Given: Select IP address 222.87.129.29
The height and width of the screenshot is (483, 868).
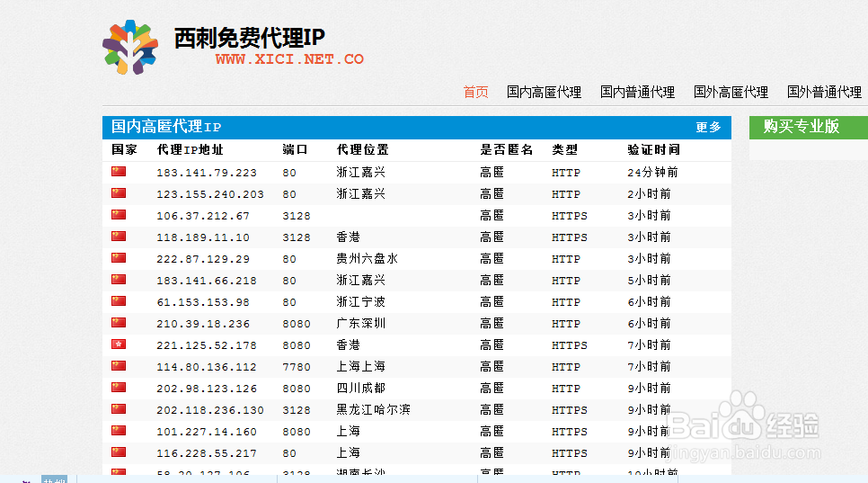Looking at the screenshot, I should coord(203,259).
